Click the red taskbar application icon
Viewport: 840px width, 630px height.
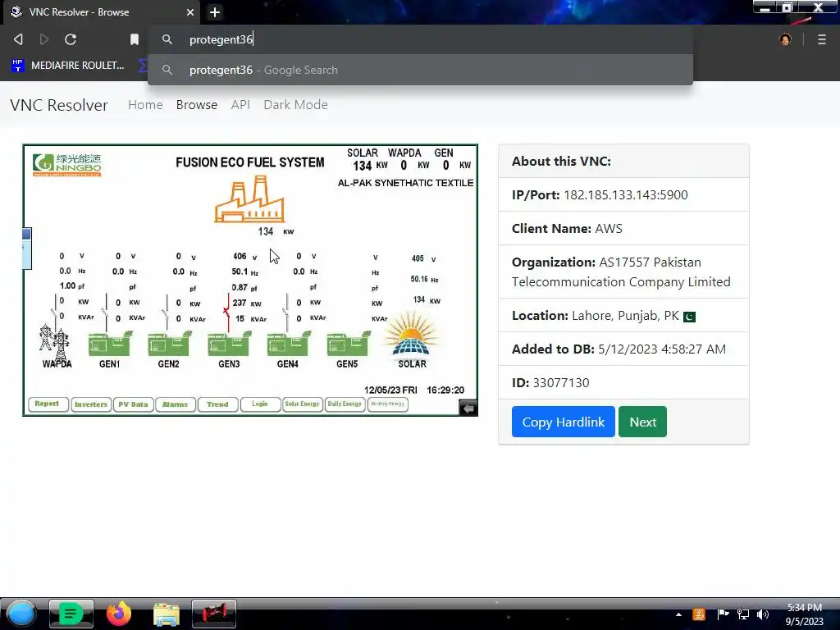click(214, 614)
